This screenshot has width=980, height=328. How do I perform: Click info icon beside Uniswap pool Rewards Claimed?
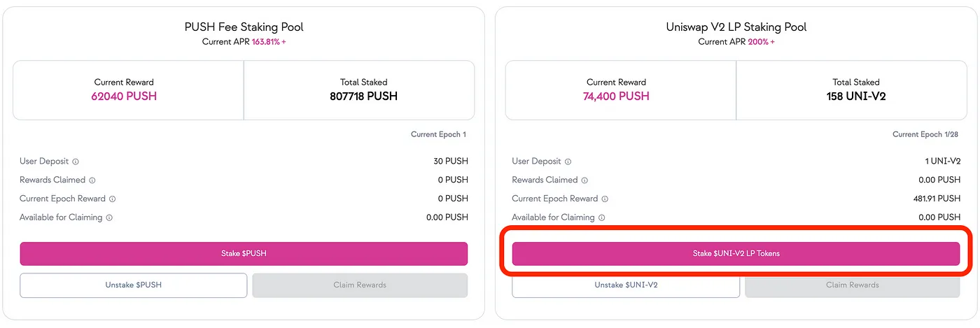point(584,180)
